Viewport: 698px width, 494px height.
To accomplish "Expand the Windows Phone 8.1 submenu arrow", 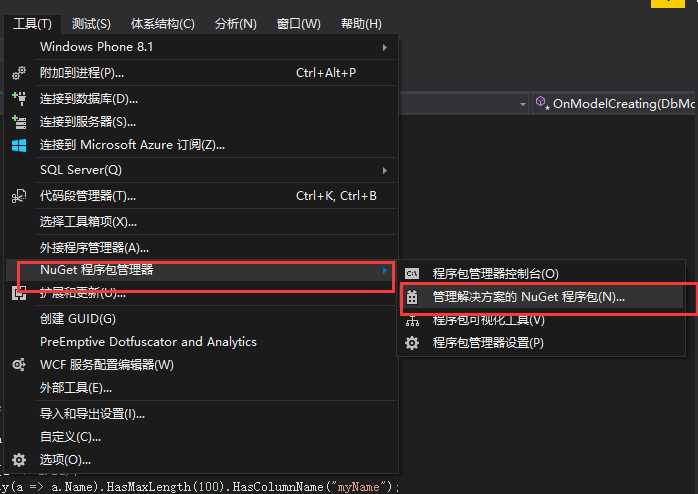I will pos(385,47).
